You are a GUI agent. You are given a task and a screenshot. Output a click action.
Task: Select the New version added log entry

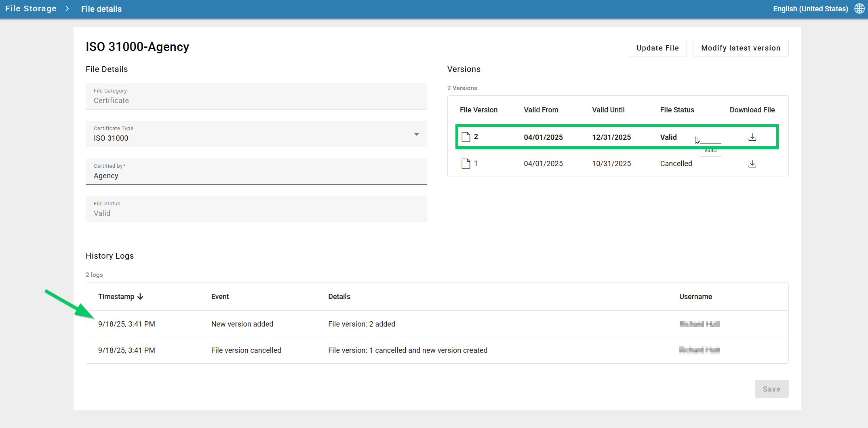242,324
